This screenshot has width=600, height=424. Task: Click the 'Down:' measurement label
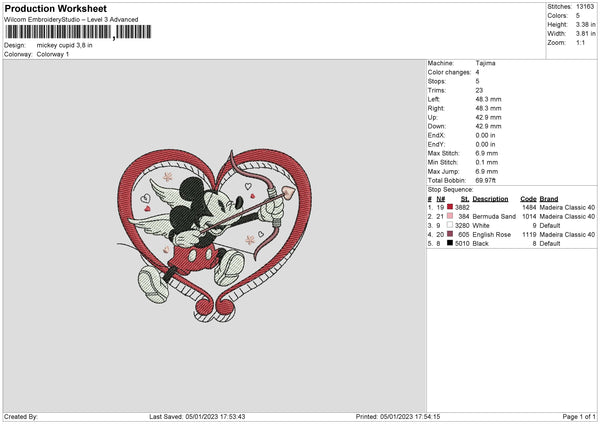coord(437,126)
